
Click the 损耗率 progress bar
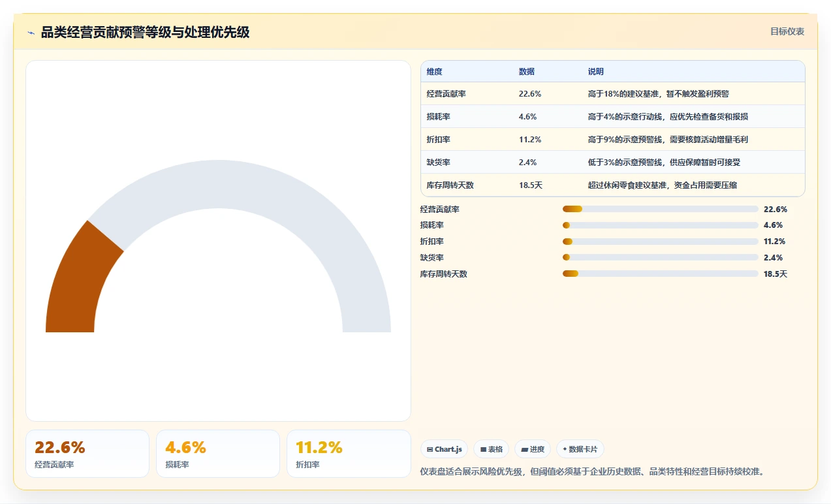[x=661, y=225]
